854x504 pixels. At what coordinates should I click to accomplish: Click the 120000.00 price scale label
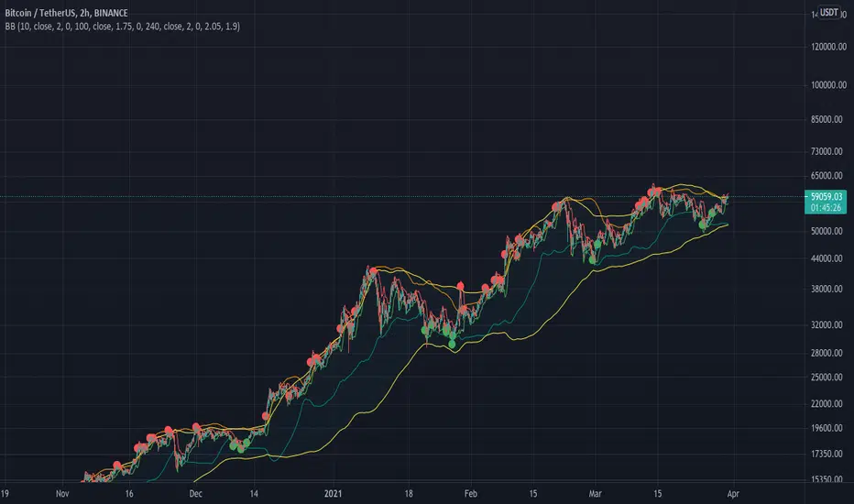click(x=828, y=47)
